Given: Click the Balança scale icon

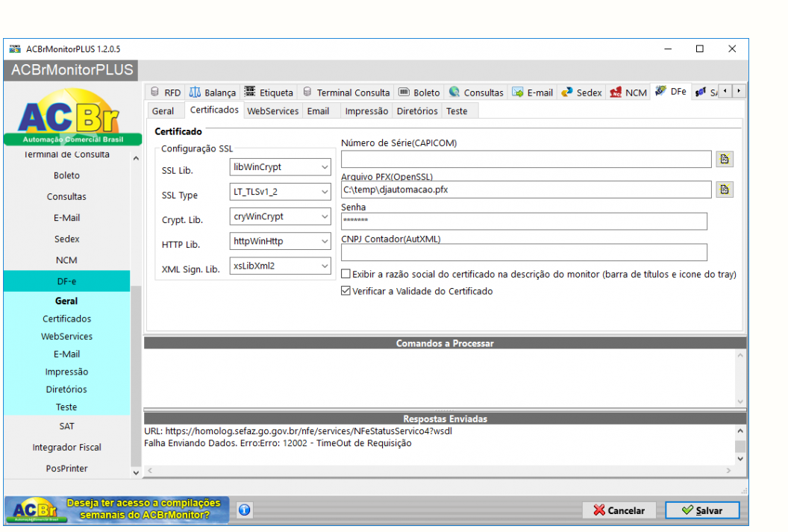Looking at the screenshot, I should click(195, 92).
